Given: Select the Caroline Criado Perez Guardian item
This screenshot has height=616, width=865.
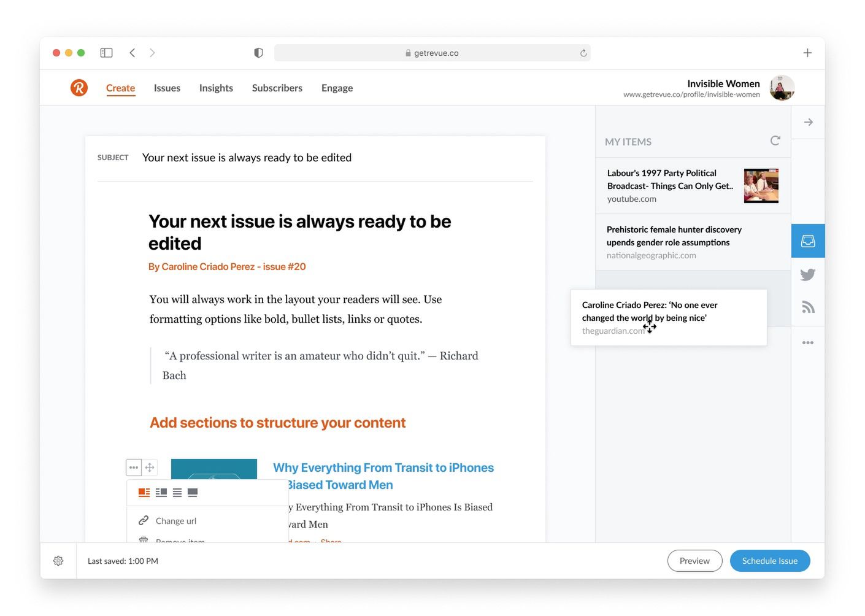Looking at the screenshot, I should (669, 317).
